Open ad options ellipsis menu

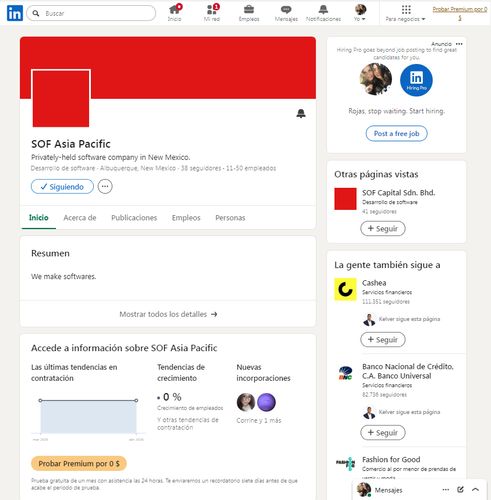pyautogui.click(x=459, y=44)
